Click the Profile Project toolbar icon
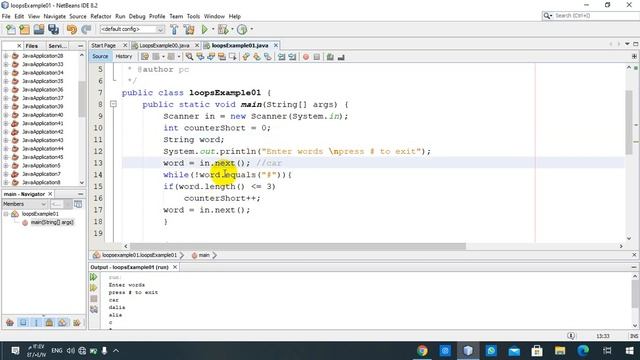Screen dimensions: 640x360 click(x=242, y=29)
